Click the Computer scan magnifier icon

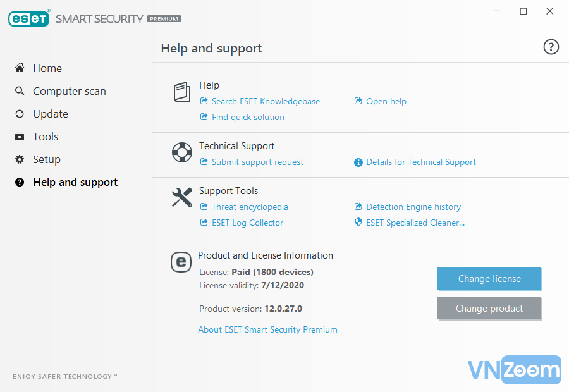[x=20, y=91]
